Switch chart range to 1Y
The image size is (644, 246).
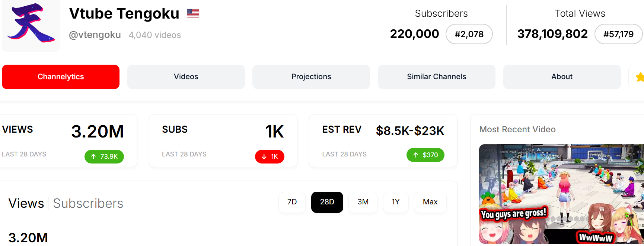click(396, 202)
